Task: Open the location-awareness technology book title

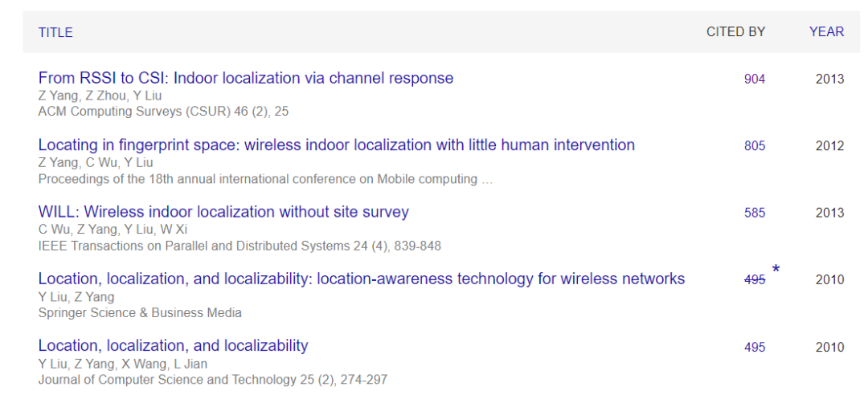Action: point(361,279)
